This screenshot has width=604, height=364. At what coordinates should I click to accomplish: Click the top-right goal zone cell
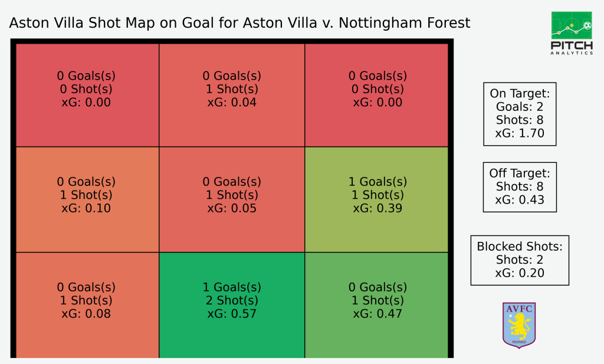point(376,95)
